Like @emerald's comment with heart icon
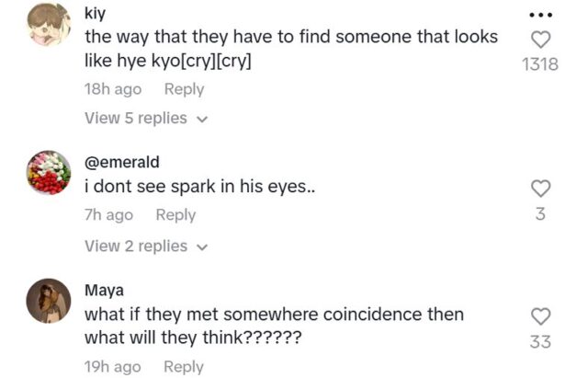Viewport: 588px width, 378px height. 541,189
